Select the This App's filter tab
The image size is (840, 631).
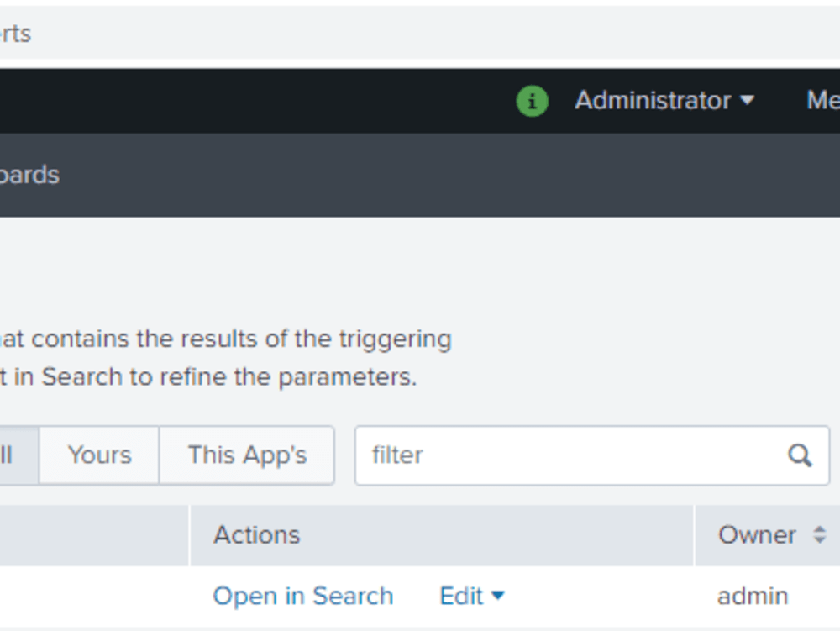(246, 455)
